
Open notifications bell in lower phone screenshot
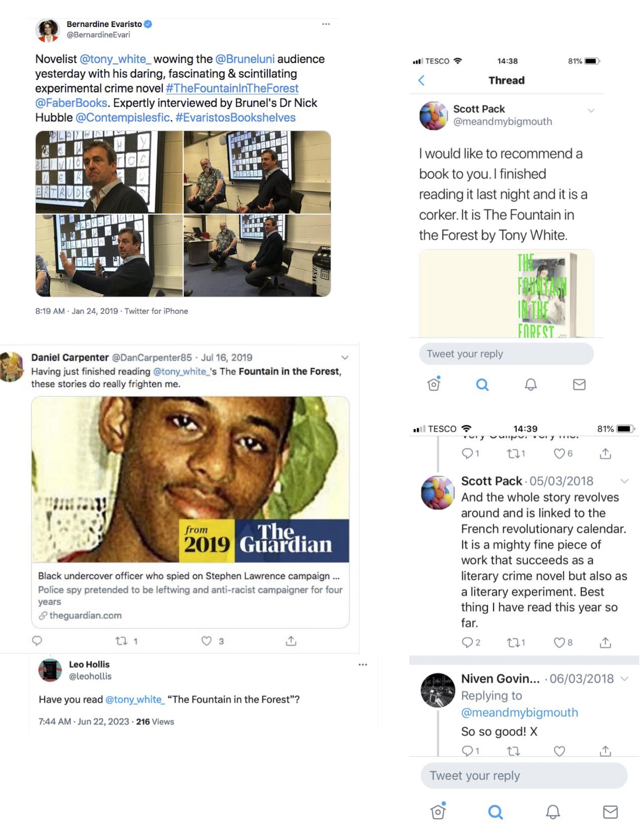coord(553,812)
